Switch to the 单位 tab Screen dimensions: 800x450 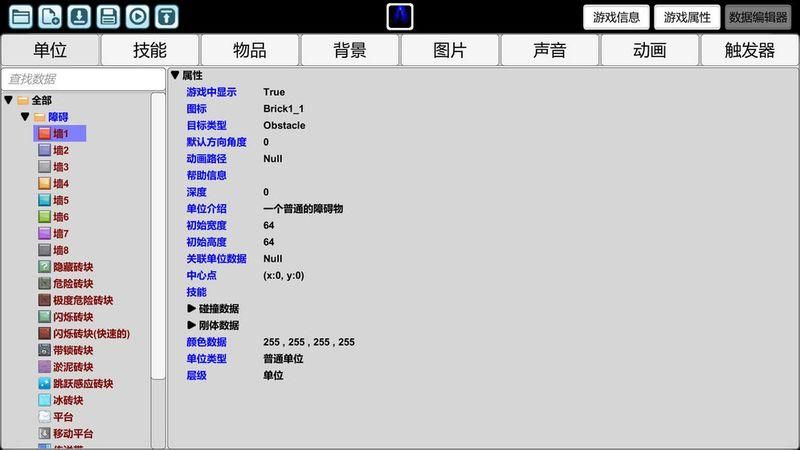click(x=50, y=50)
